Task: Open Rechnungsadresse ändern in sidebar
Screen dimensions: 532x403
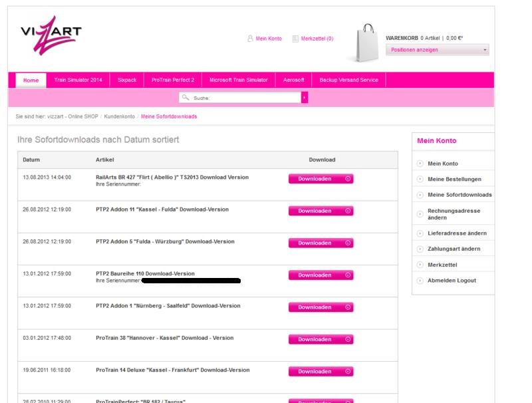Action: 454,214
